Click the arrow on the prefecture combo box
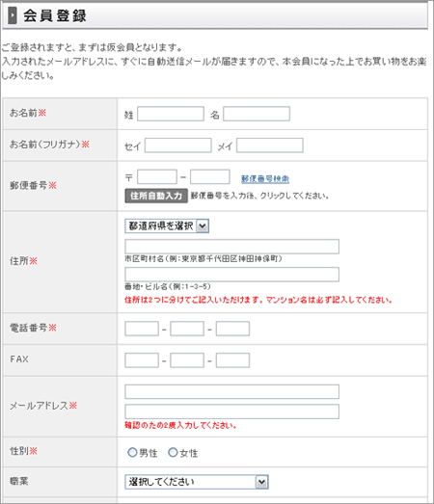 [x=203, y=225]
